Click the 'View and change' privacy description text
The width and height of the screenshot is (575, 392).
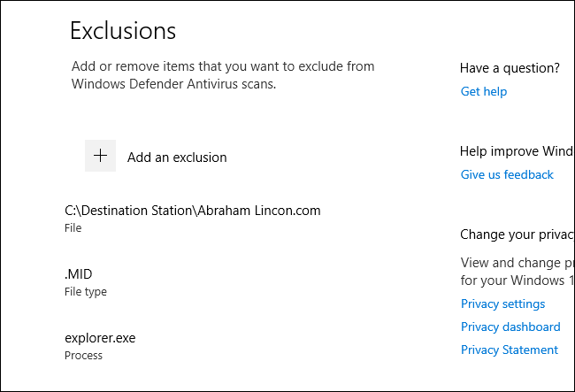click(517, 263)
